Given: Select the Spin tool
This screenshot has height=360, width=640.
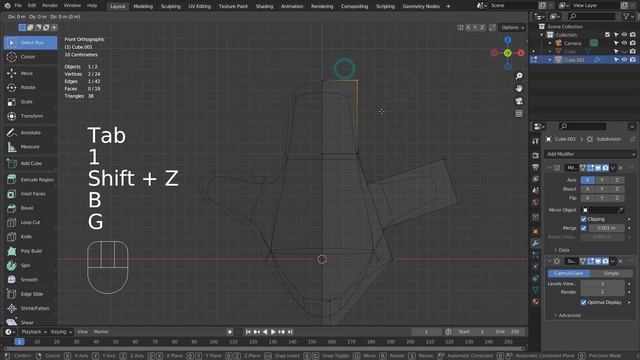Looking at the screenshot, I should pos(30,265).
